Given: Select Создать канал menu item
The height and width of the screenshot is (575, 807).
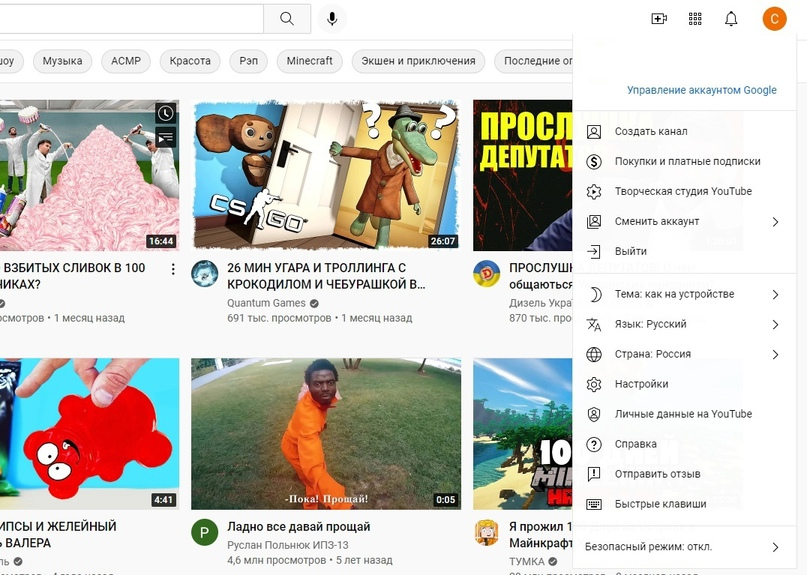Looking at the screenshot, I should (x=685, y=132).
